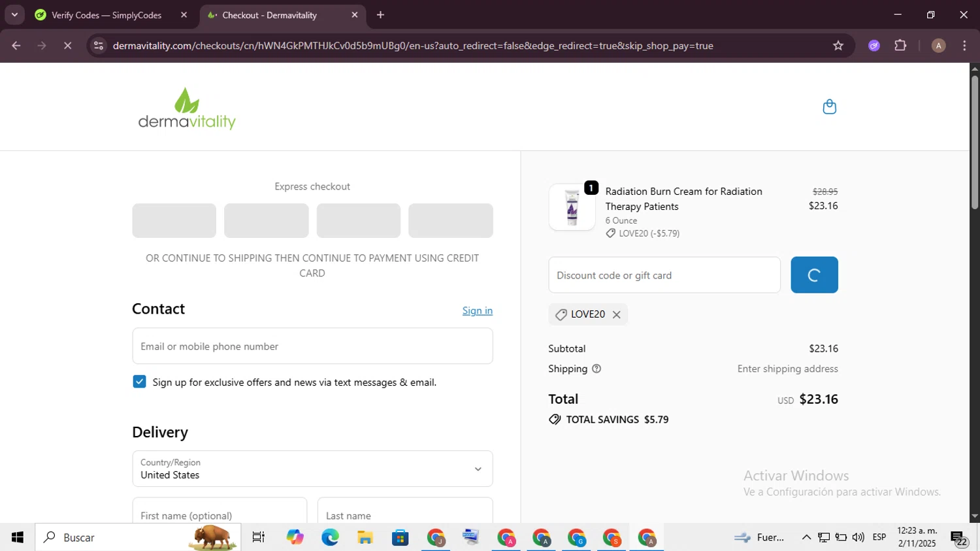Image resolution: width=980 pixels, height=551 pixels.
Task: Click the ESP language indicator
Action: (879, 537)
